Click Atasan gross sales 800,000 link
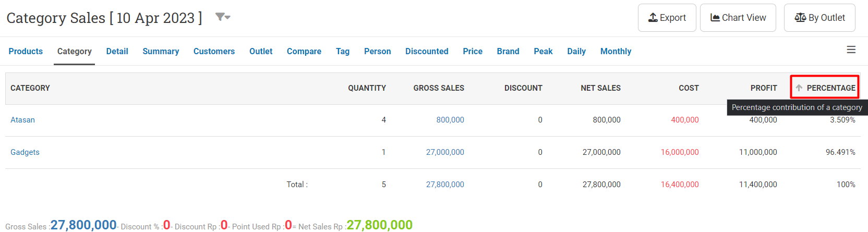 coord(450,120)
